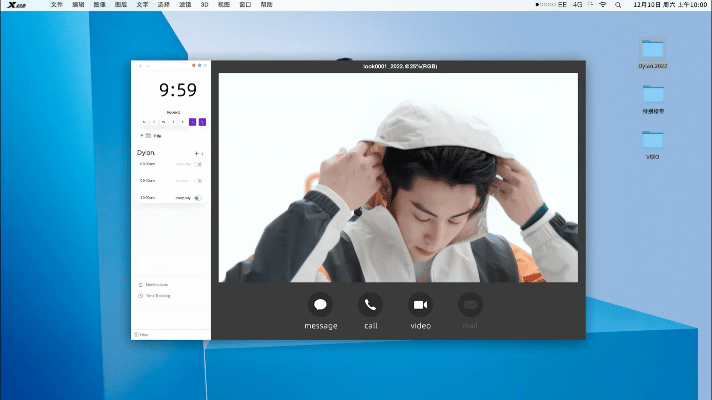Open the 视图 menu

pos(224,5)
